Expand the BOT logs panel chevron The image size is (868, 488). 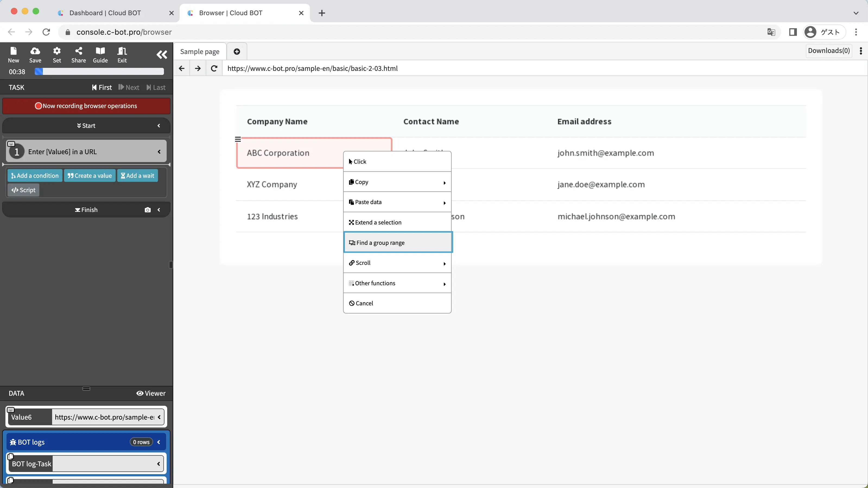(x=159, y=442)
